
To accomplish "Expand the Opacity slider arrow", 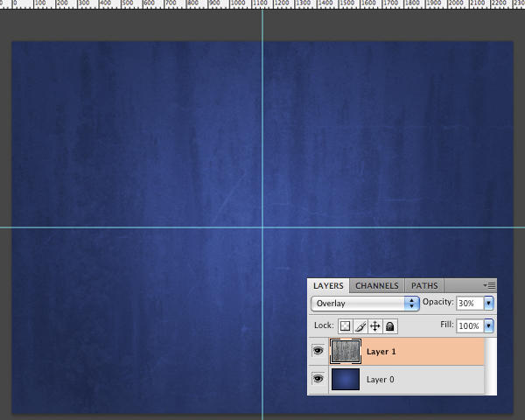I will click(488, 303).
